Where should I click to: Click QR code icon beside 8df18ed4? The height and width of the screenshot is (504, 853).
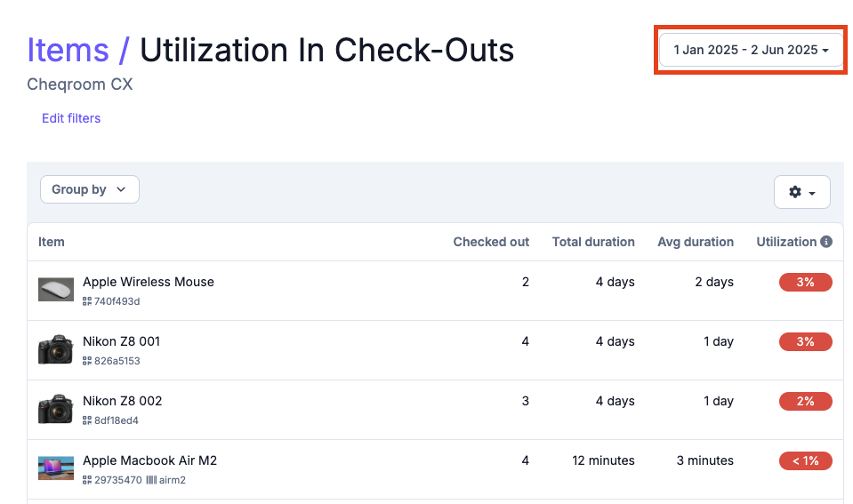87,420
